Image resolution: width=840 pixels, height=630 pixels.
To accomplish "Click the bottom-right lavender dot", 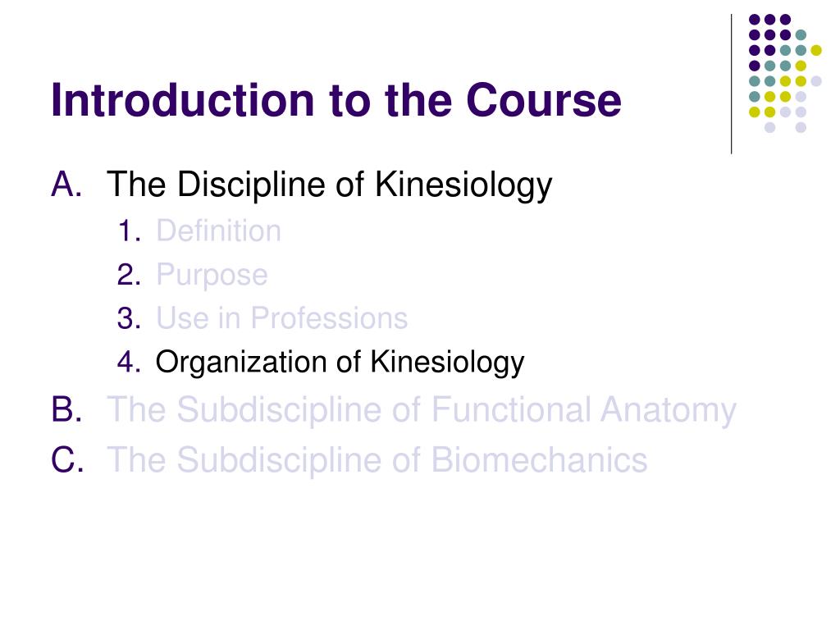I will (x=801, y=127).
